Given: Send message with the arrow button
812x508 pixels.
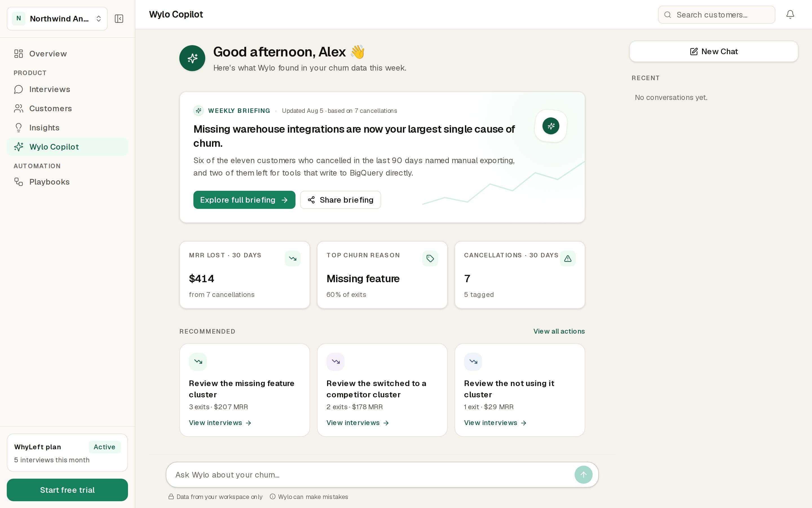Looking at the screenshot, I should point(583,475).
